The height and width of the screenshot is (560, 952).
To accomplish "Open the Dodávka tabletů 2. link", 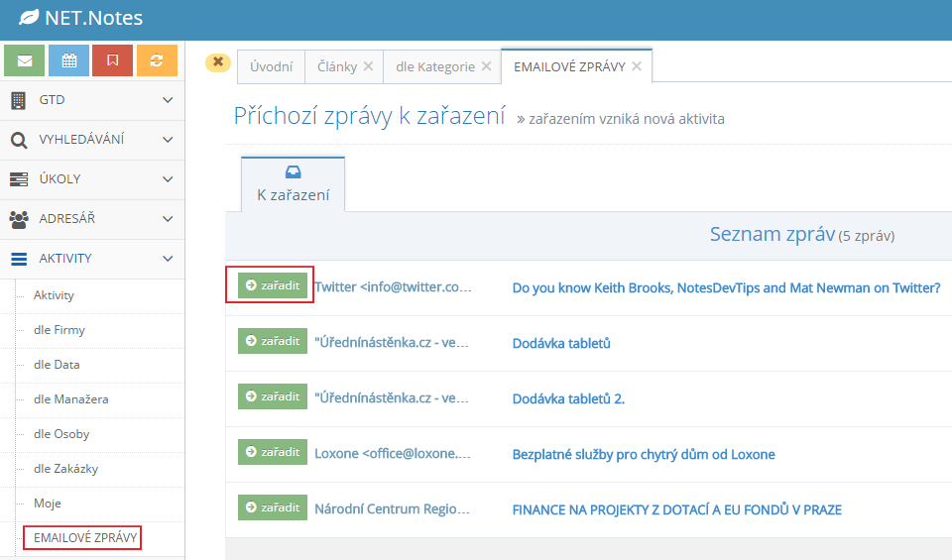I will click(568, 398).
